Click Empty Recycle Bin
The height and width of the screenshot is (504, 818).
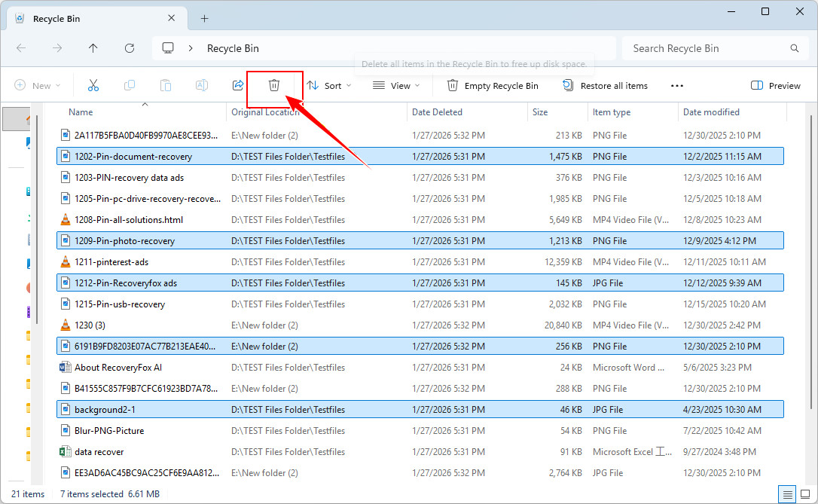[x=492, y=85]
